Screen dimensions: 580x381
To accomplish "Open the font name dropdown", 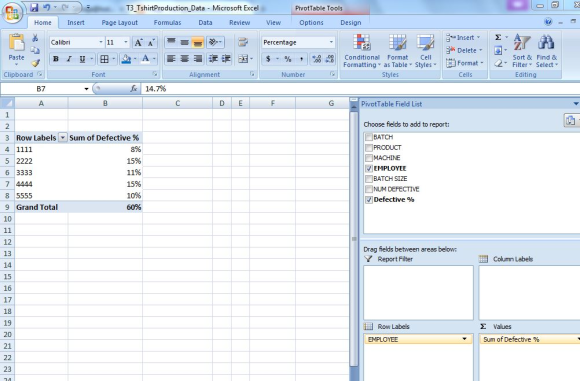I will pyautogui.click(x=101, y=42).
